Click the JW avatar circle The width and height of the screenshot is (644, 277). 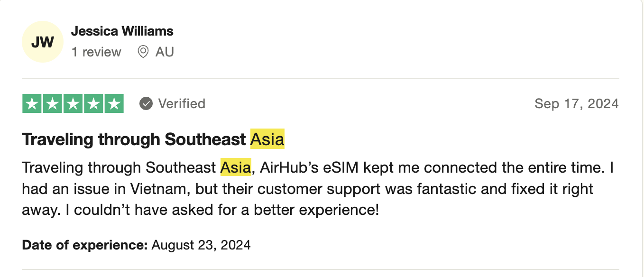[43, 42]
